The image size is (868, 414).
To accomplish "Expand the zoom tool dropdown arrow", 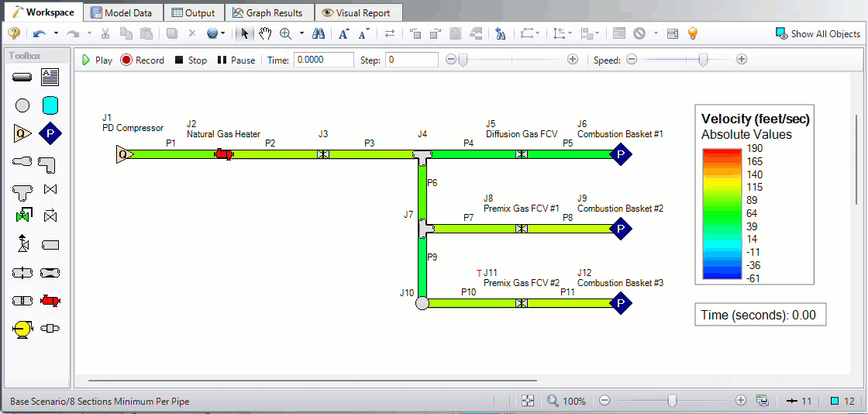I will point(299,33).
